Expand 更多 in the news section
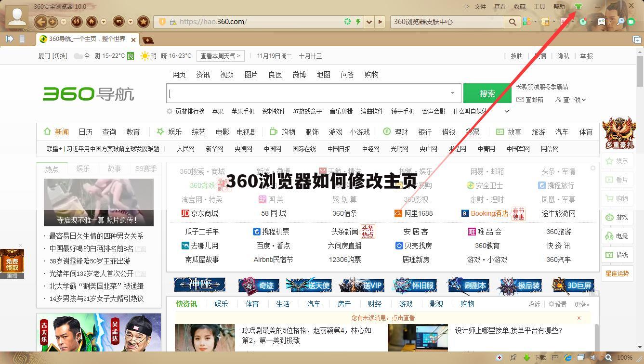This screenshot has width=644, height=364. [581, 304]
